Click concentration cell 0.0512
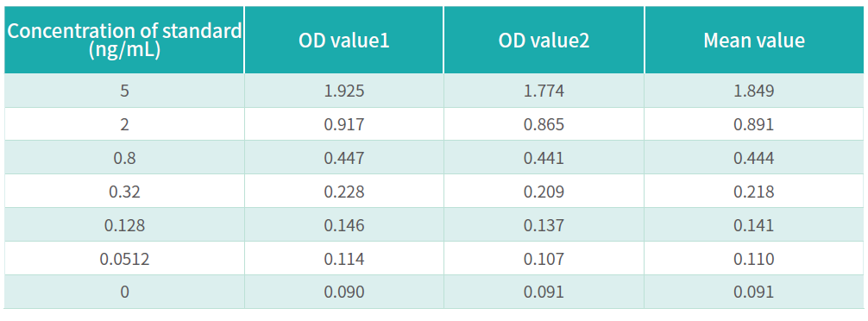 click(x=124, y=259)
